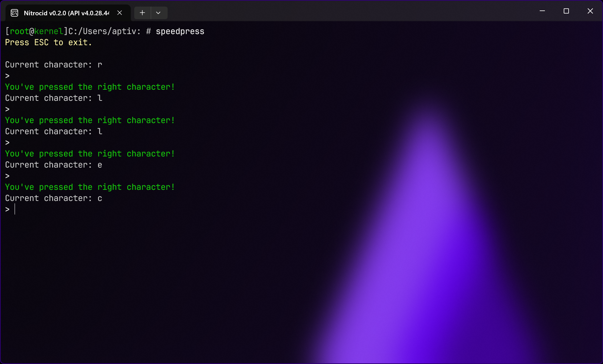Click the line Current character: r
Screen dimensions: 603x364
coord(54,65)
